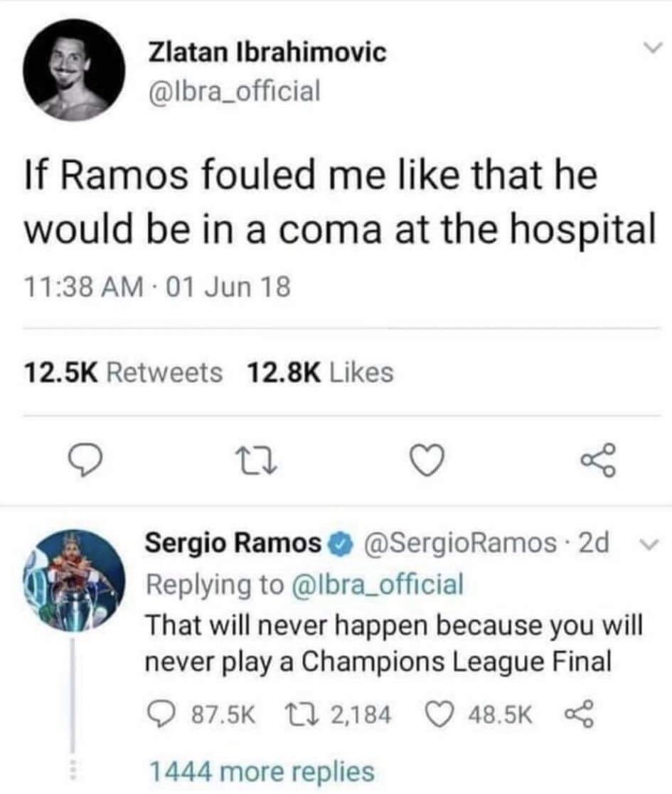Reply to Sergio Ramos's tweet (87.5K)

coord(201,714)
